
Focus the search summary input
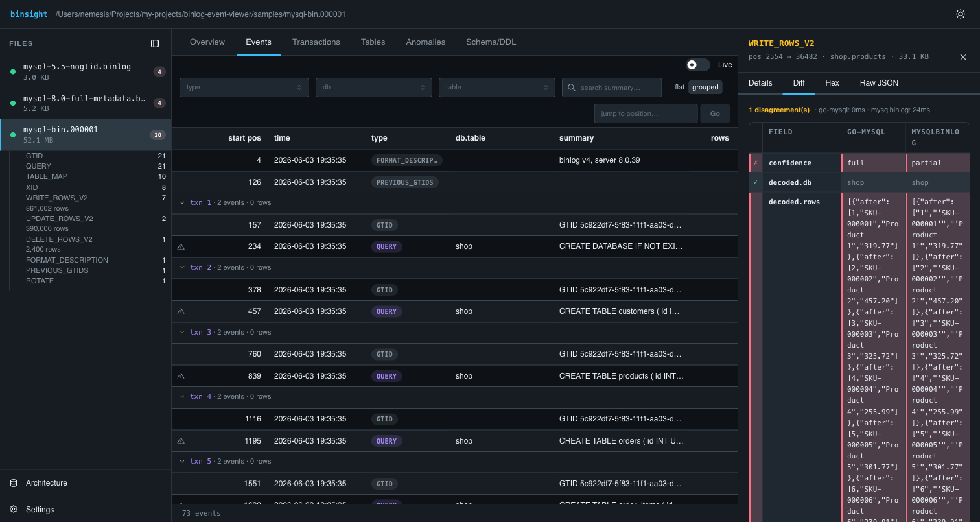[x=612, y=88]
